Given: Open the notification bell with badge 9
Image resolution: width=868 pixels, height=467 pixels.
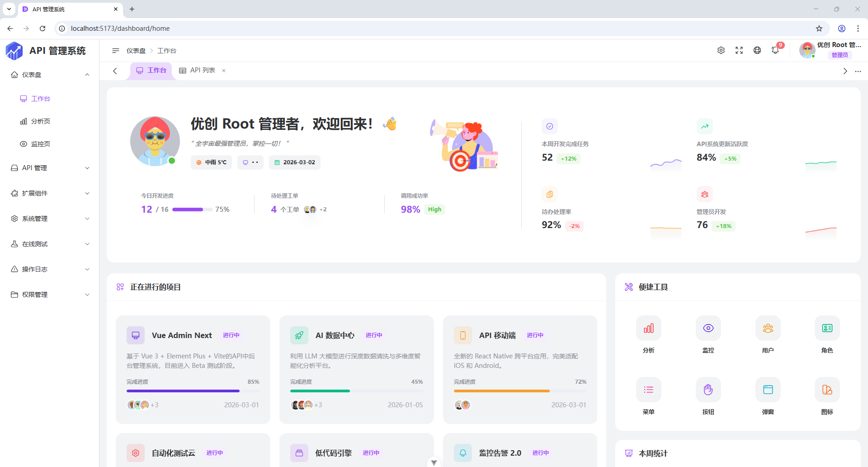Looking at the screenshot, I should 775,50.
